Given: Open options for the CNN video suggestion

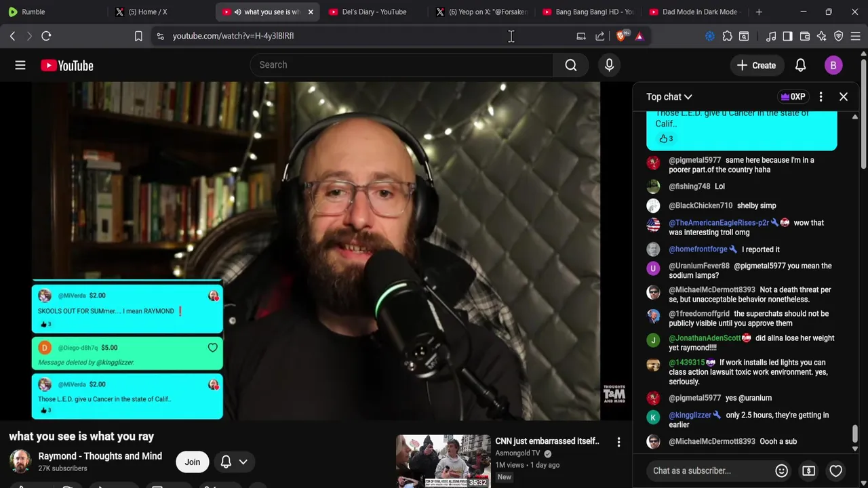Looking at the screenshot, I should click(618, 443).
